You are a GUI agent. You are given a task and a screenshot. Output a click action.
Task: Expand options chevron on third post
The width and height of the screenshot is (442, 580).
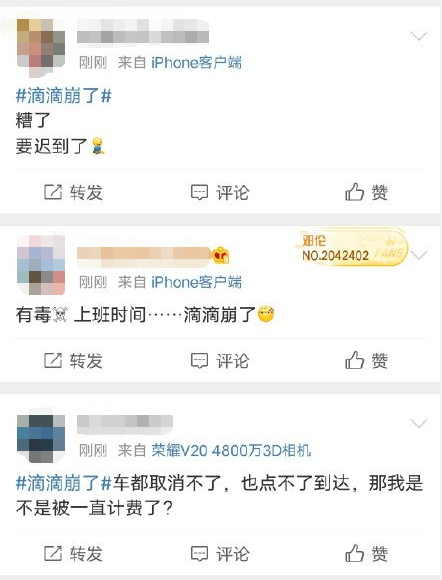(x=419, y=423)
